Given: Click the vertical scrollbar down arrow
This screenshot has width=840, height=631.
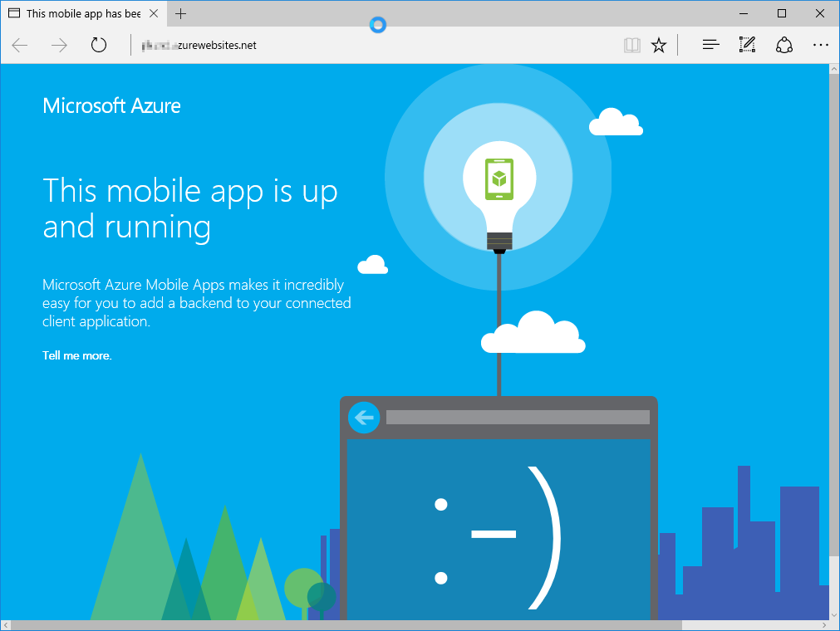Looking at the screenshot, I should [834, 615].
